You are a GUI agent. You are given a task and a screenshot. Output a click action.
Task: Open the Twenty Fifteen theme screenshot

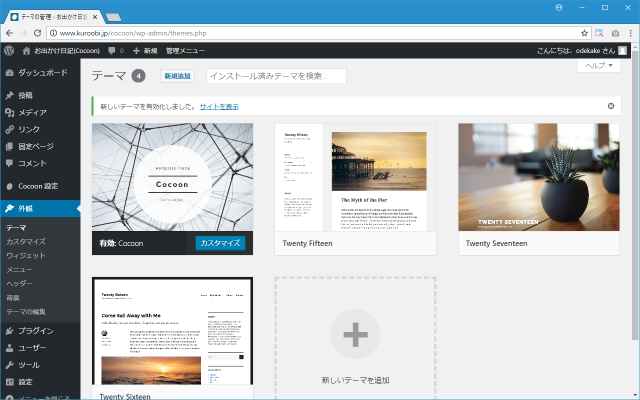click(x=355, y=177)
